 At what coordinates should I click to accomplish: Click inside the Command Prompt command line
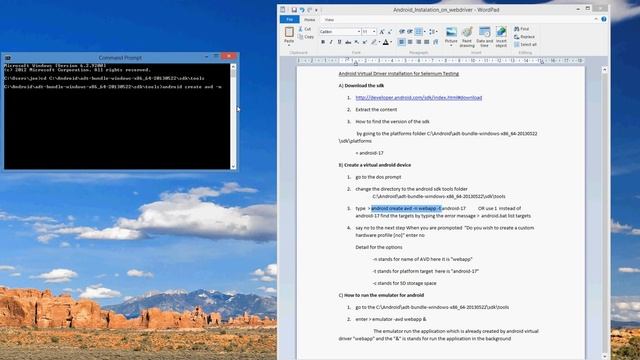point(113,87)
